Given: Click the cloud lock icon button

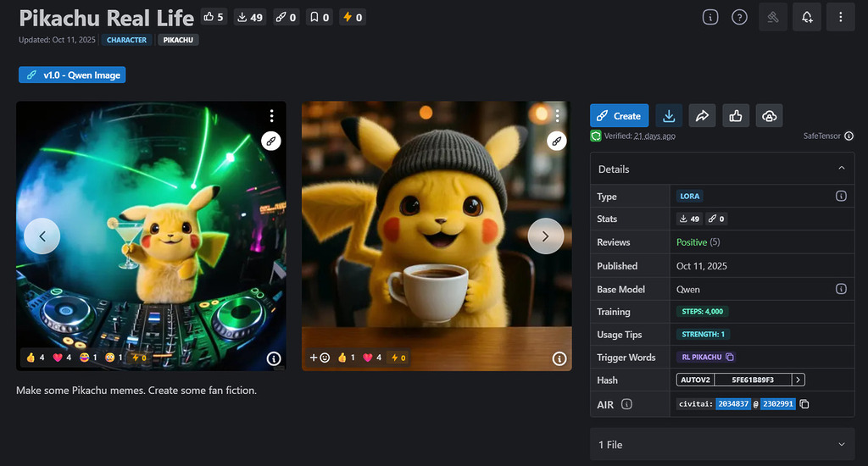Looking at the screenshot, I should coord(769,116).
